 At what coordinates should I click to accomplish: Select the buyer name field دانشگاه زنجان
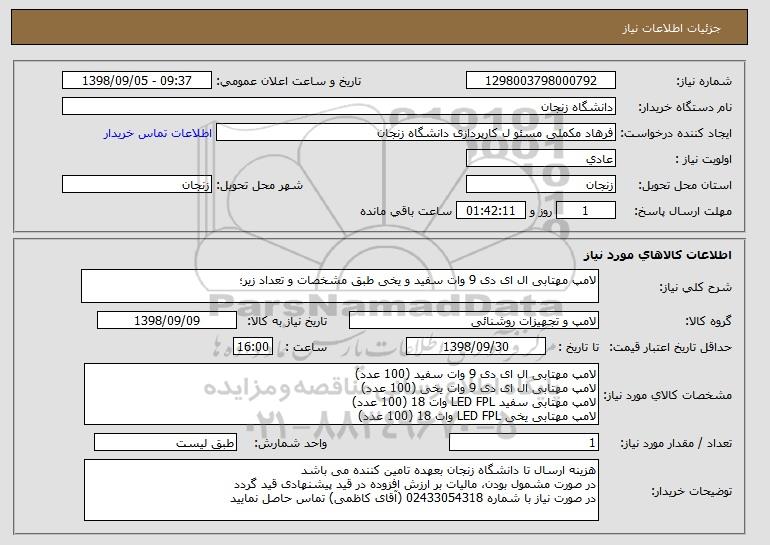339,107
